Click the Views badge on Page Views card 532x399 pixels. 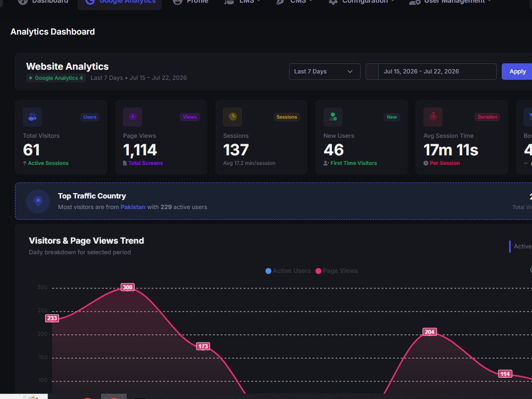click(190, 117)
